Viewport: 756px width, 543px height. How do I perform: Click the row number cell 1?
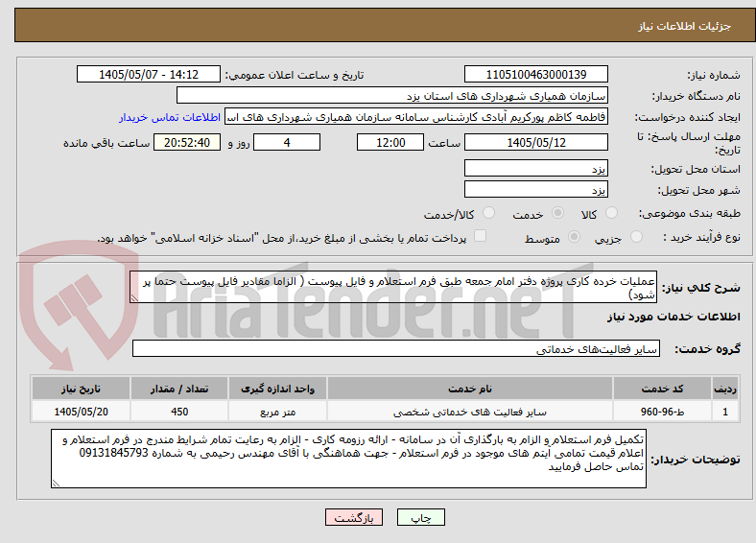725,412
